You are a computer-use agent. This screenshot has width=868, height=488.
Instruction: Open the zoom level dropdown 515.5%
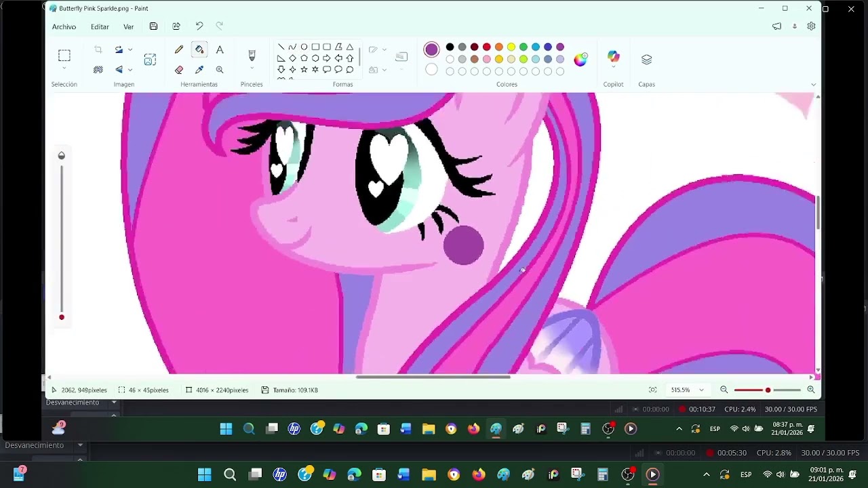point(688,390)
